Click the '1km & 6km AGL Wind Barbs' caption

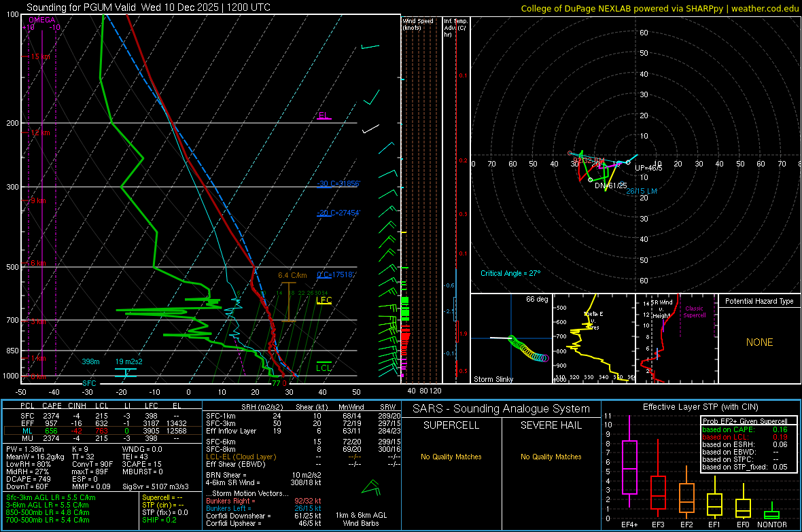click(361, 519)
